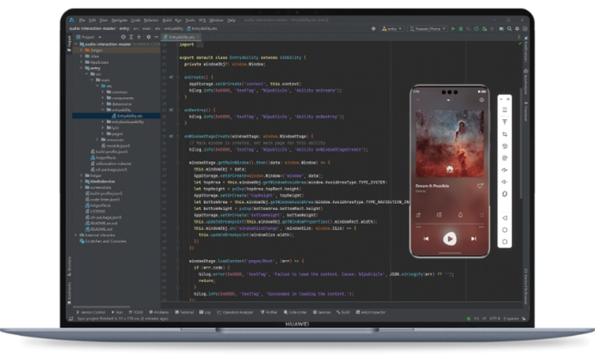
Task: Open the Project view selector dropdown
Action: tap(89, 37)
